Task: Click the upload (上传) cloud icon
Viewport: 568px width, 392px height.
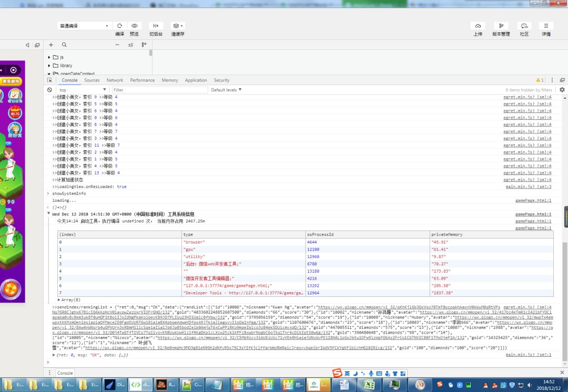Action: click(478, 26)
